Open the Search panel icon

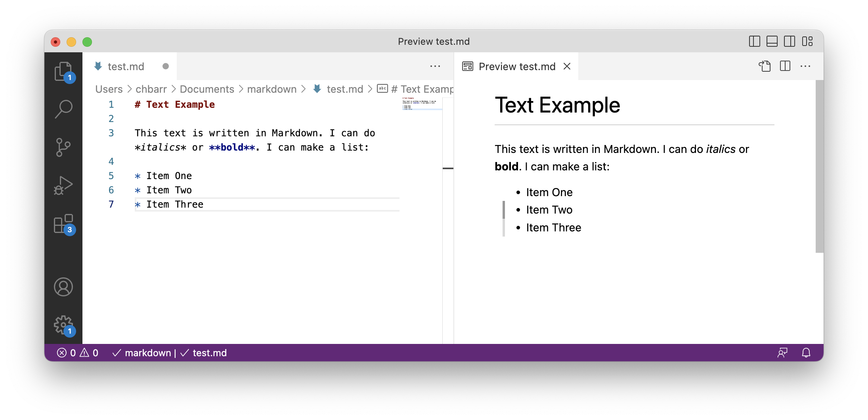[x=63, y=108]
